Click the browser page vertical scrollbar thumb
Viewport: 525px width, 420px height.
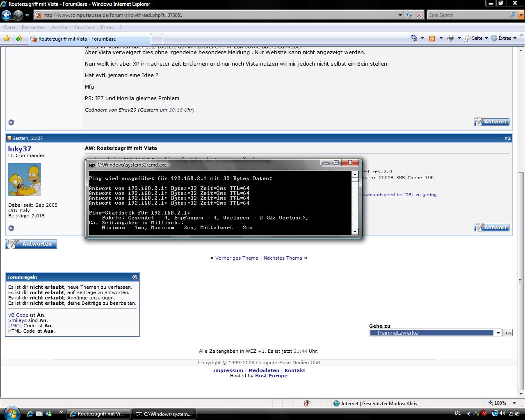[x=521, y=281]
